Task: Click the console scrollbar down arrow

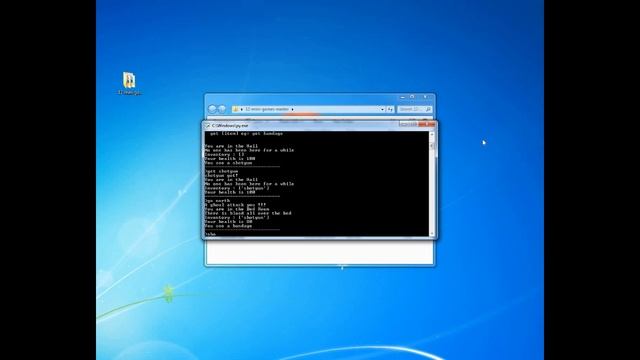Action: [432, 233]
